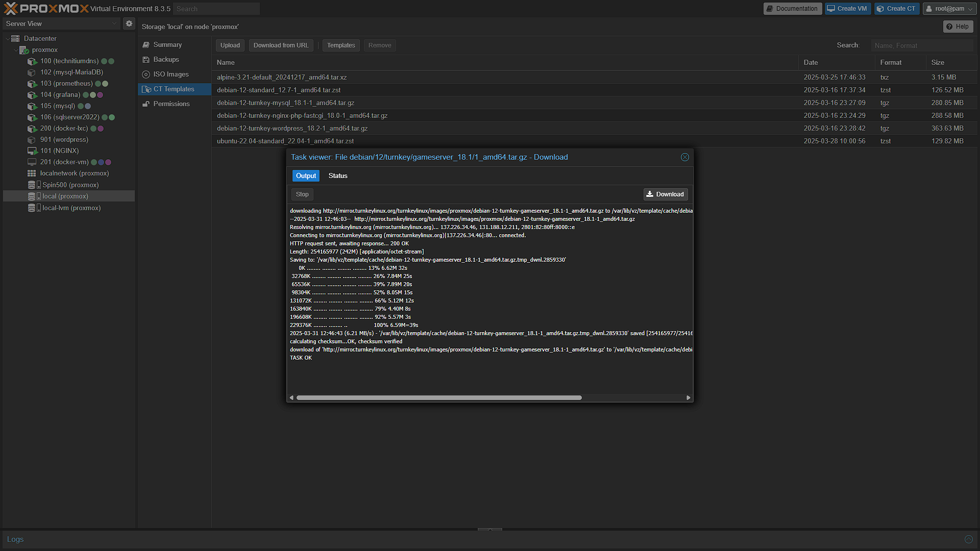Screen dimensions: 980x551
Task: Select local-lvm (proxmox) storage
Action: coord(71,208)
